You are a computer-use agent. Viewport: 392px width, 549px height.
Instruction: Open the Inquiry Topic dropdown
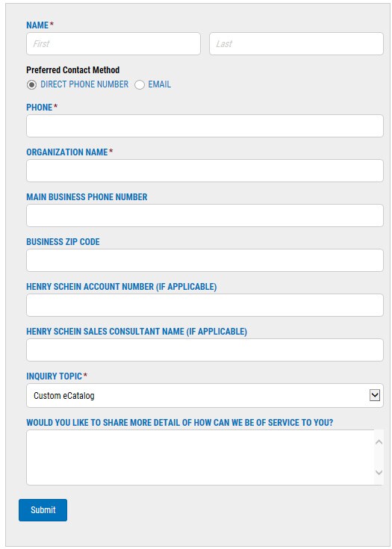(205, 396)
